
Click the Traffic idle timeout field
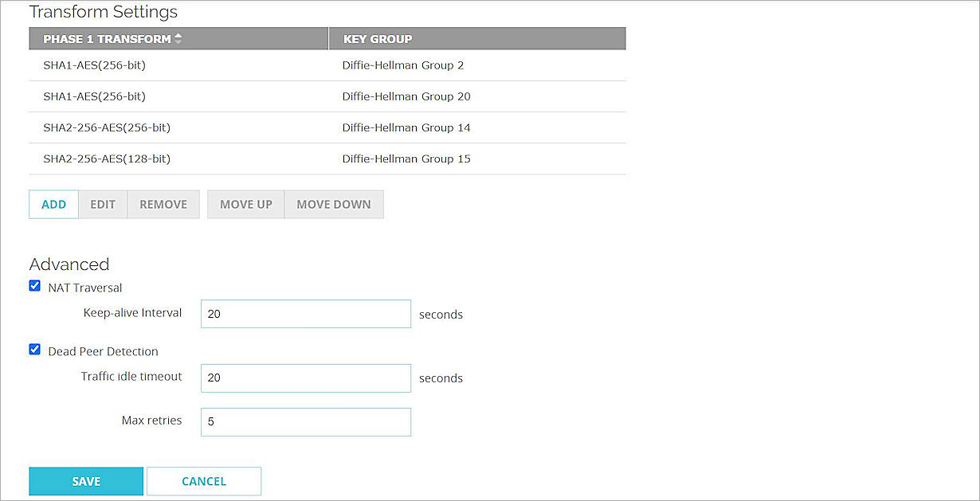click(305, 378)
